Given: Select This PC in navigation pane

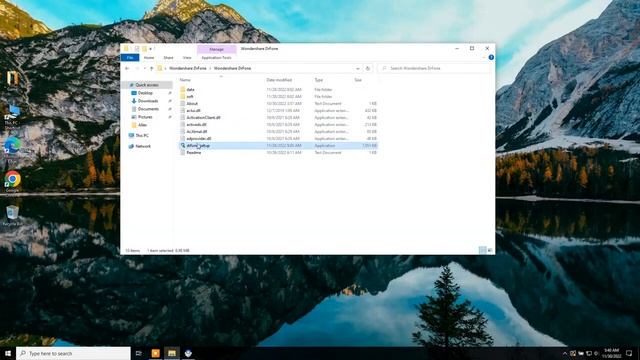Looking at the screenshot, I should pos(142,135).
